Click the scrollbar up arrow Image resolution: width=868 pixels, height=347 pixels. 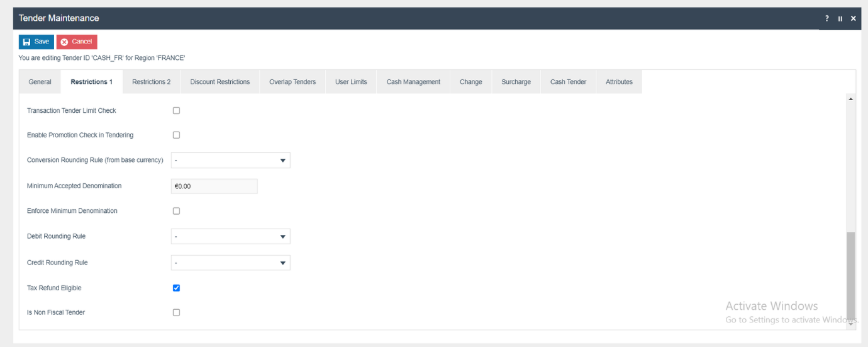click(851, 100)
